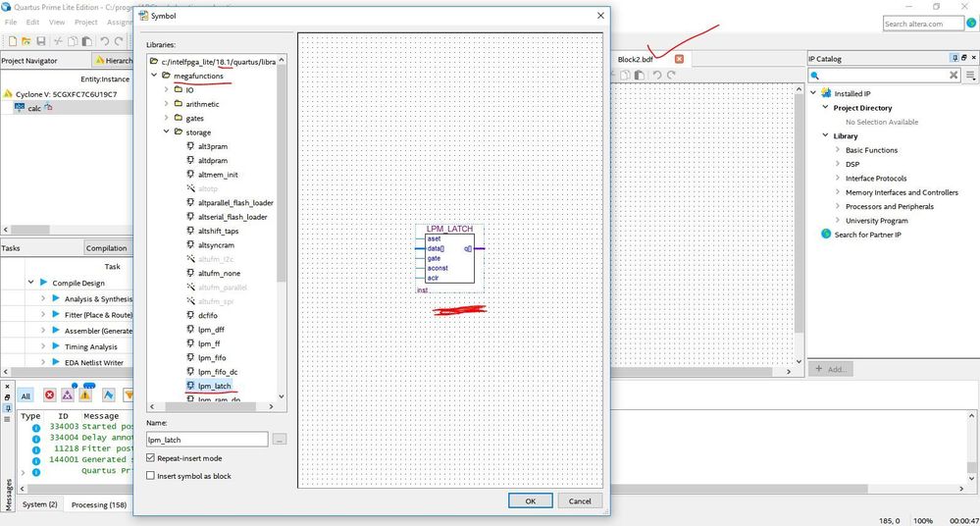Open the Project menu
980x526 pixels.
pyautogui.click(x=85, y=22)
